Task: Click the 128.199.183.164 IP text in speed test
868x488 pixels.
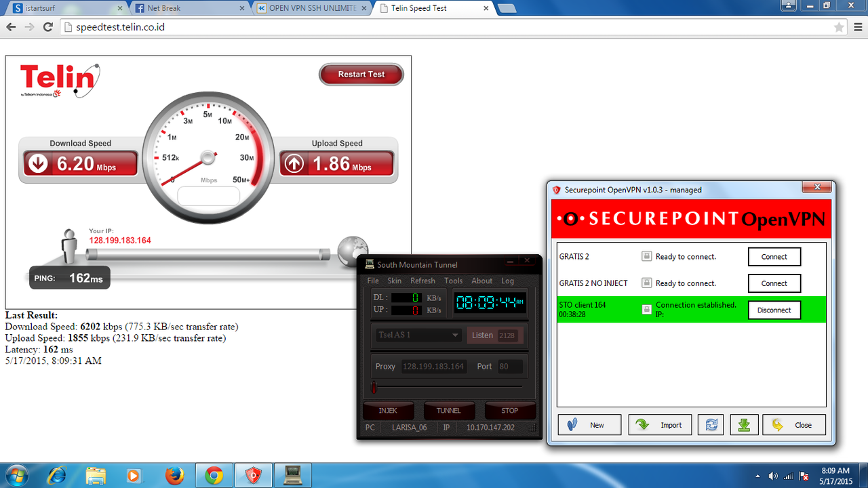Action: 120,241
